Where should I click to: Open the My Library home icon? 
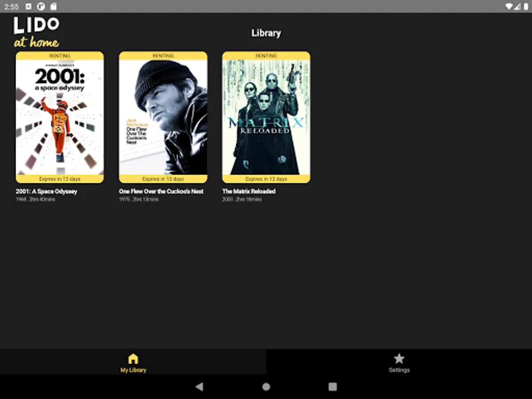tap(133, 359)
